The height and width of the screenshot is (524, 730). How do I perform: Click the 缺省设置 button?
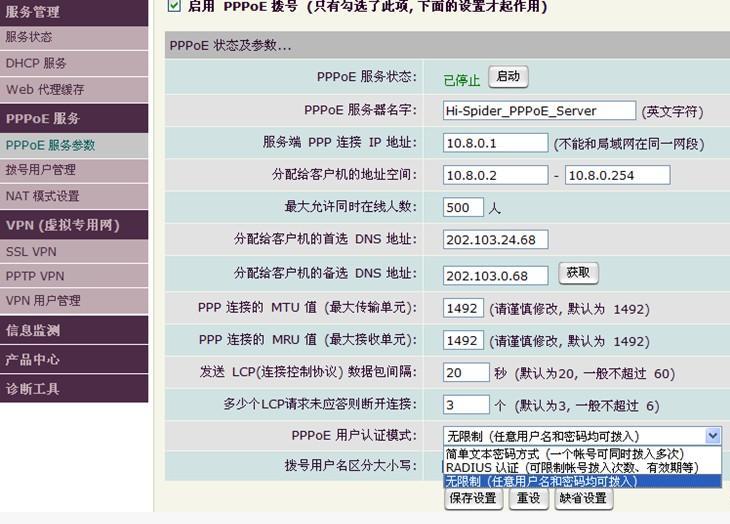click(x=583, y=498)
